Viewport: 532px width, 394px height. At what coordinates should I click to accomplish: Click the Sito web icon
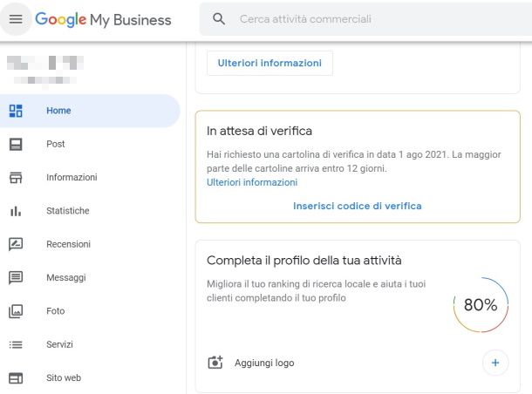[16, 377]
